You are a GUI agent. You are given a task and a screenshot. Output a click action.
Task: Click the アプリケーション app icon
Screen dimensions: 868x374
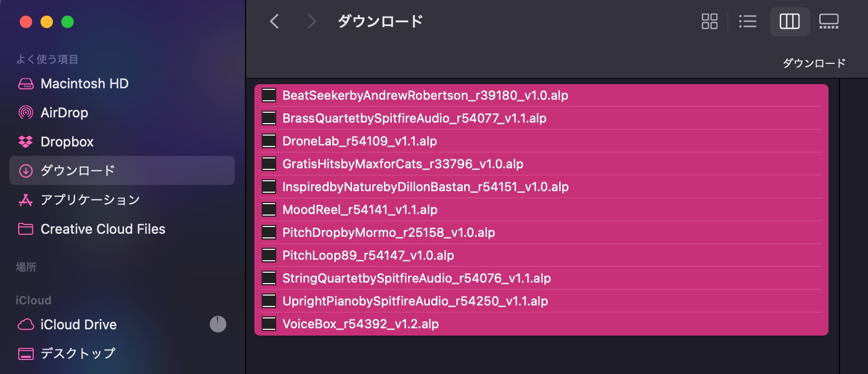[25, 200]
